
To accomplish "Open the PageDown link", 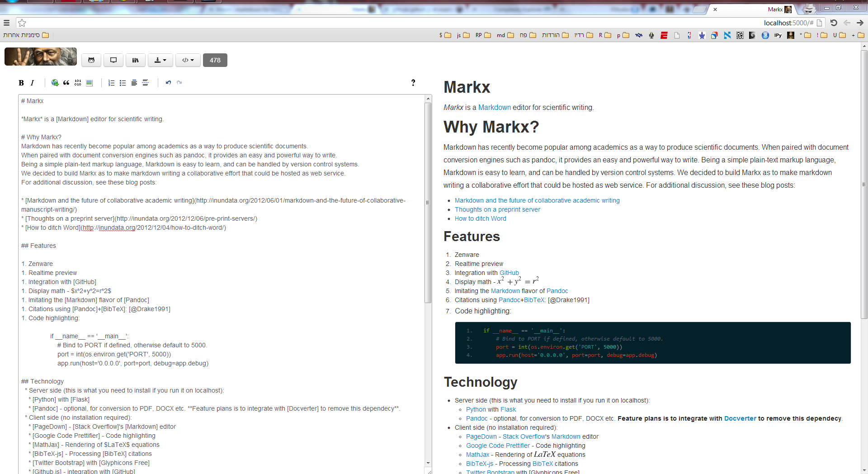I will coord(481,436).
